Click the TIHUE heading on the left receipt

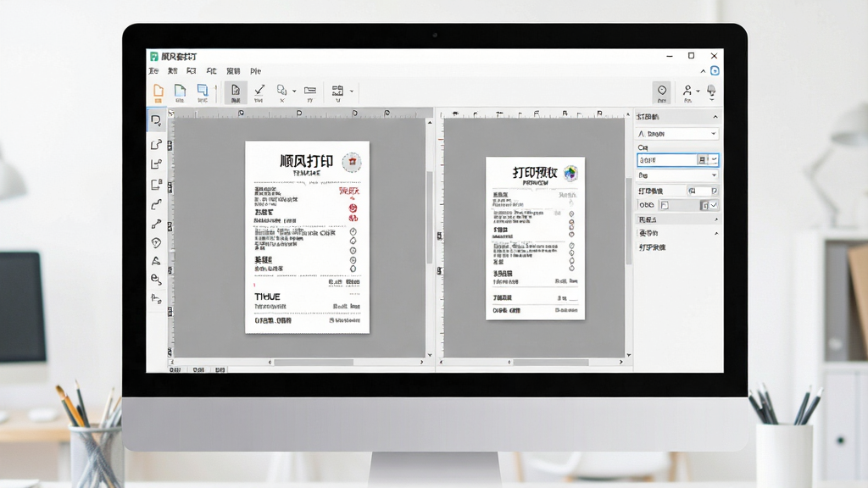pyautogui.click(x=267, y=297)
